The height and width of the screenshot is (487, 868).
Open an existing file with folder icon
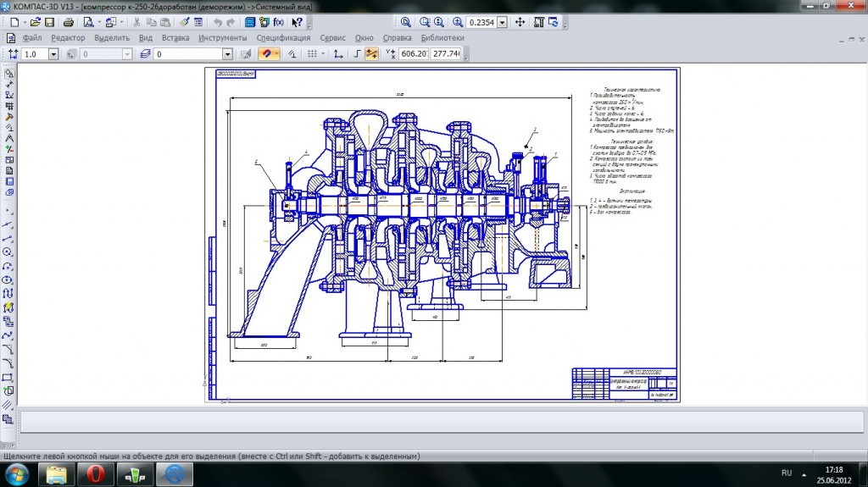pos(34,22)
